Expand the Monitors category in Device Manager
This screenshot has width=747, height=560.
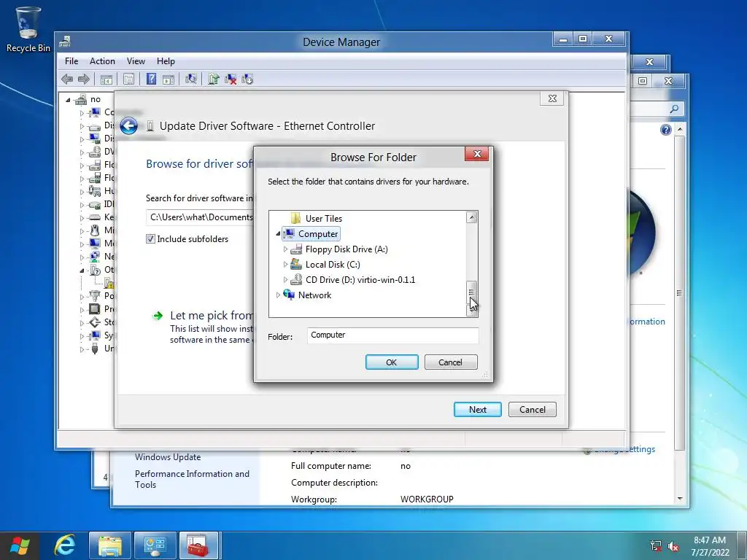tap(82, 244)
